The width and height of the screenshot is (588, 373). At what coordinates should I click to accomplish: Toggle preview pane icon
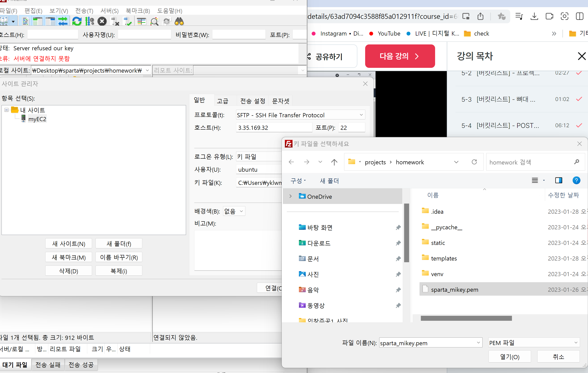coord(559,180)
